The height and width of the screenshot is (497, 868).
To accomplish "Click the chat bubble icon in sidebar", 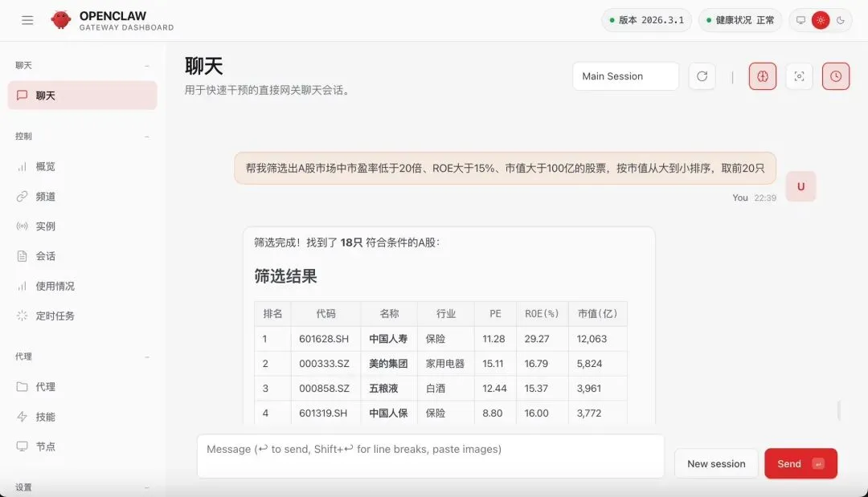I will click(23, 95).
